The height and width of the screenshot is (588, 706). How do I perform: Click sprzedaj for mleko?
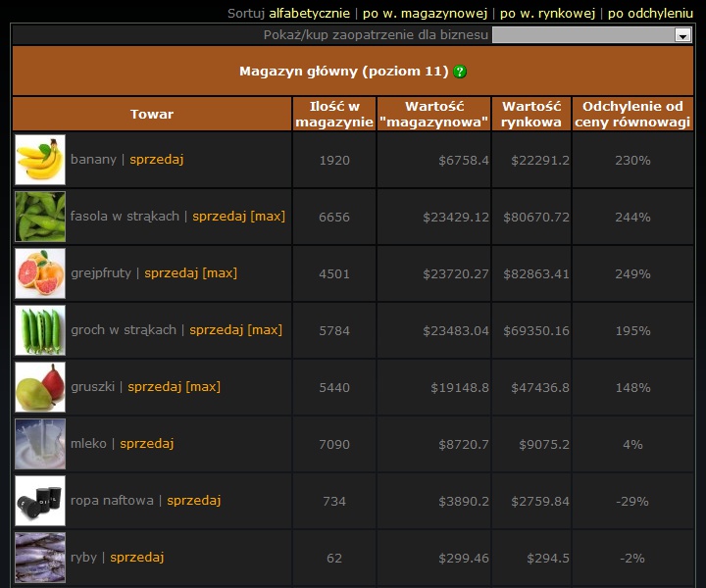click(147, 443)
